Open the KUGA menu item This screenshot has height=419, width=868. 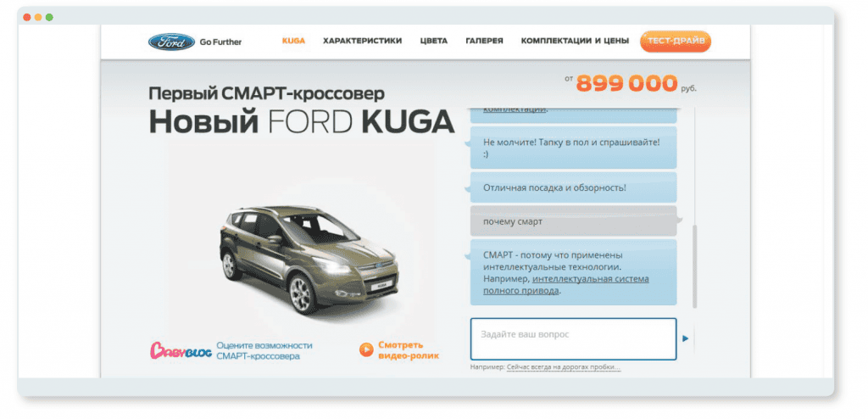(x=293, y=41)
